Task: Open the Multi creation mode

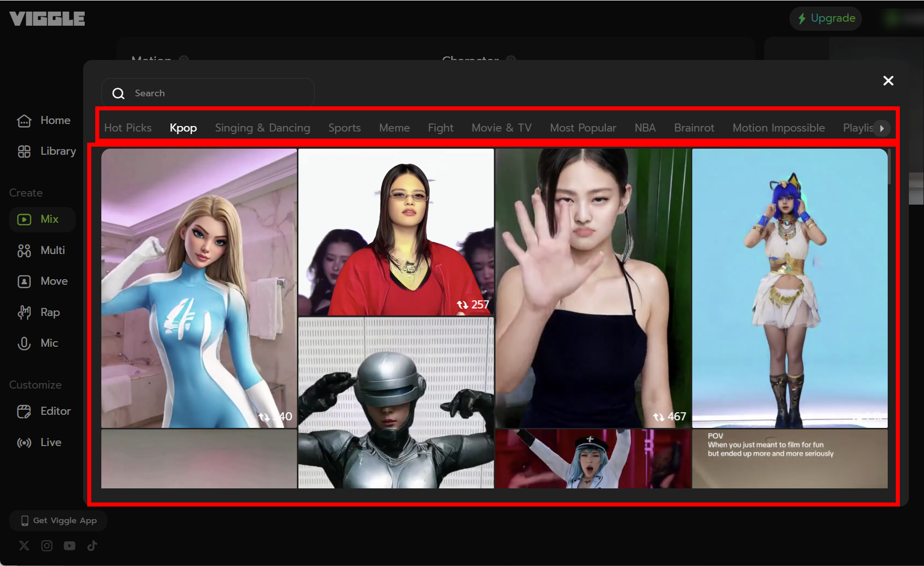Action: [x=41, y=250]
